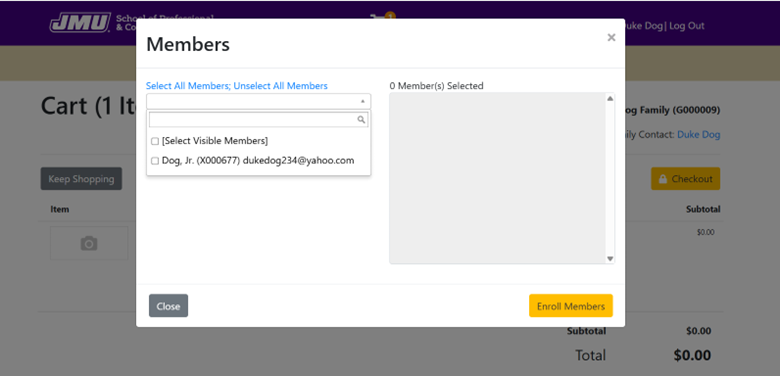Click the Members dialog title
Image resolution: width=780 pixels, height=376 pixels.
(x=188, y=44)
